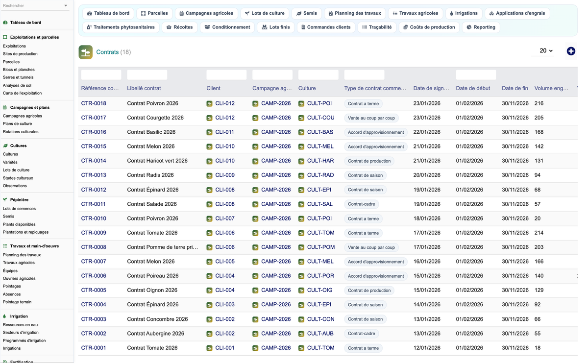Click Contrat Concombre 2026 label
The width and height of the screenshot is (588, 364).
pos(157,319)
